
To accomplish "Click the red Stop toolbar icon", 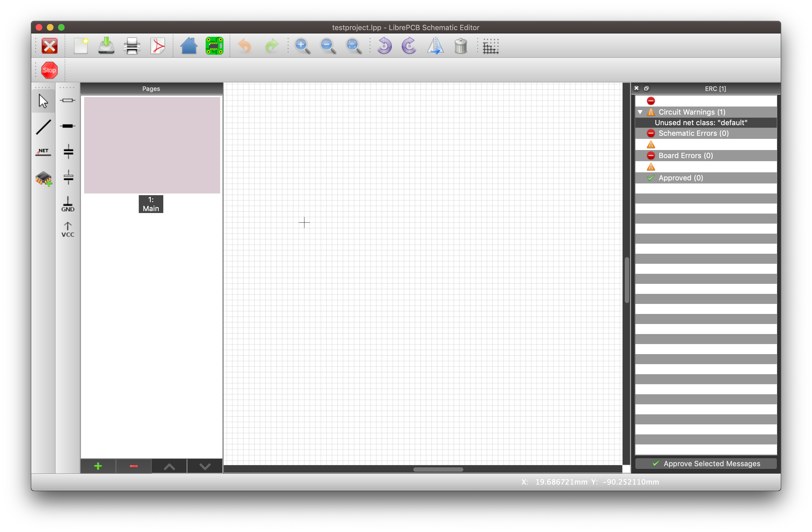I will pos(50,70).
